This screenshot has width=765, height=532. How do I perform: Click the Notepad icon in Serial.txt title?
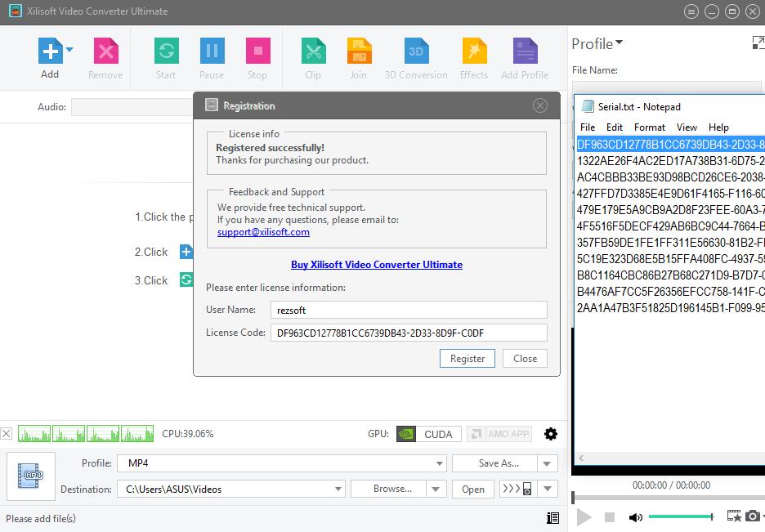pyautogui.click(x=588, y=106)
